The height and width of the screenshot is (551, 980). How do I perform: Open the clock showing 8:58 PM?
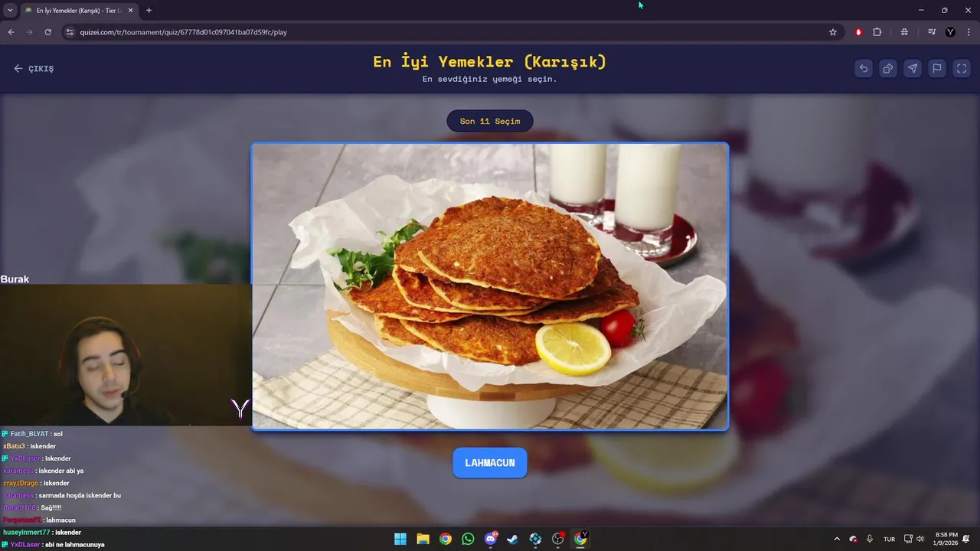click(x=946, y=539)
